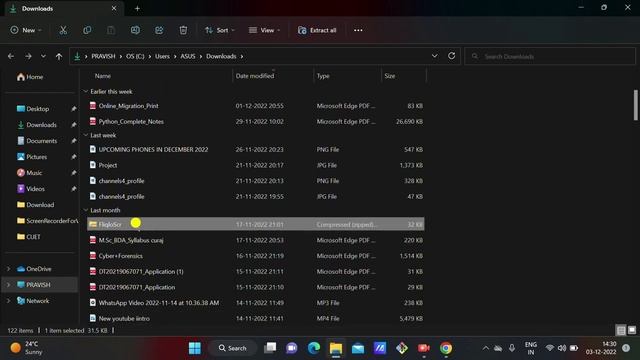This screenshot has width=640, height=360.
Task: Open the Sort dropdown menu
Action: [x=220, y=30]
